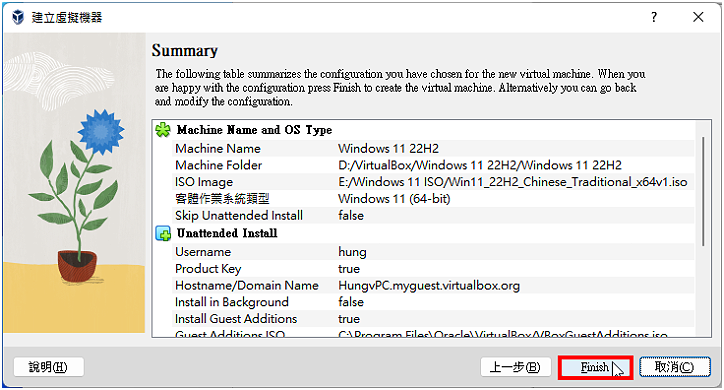Click the question mark help icon in title bar

coord(654,18)
